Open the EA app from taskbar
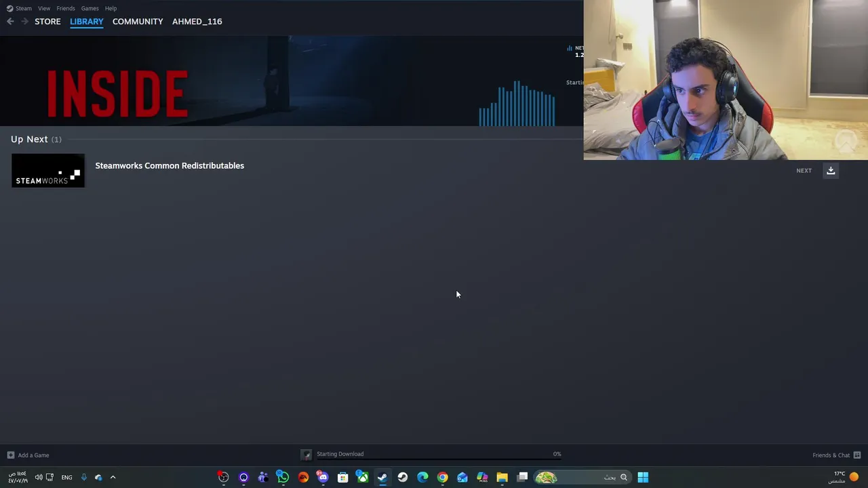868x488 pixels. tap(303, 477)
